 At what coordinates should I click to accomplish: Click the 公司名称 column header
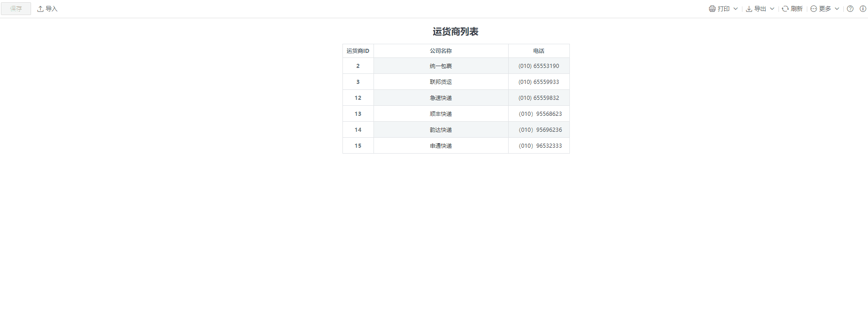[441, 51]
